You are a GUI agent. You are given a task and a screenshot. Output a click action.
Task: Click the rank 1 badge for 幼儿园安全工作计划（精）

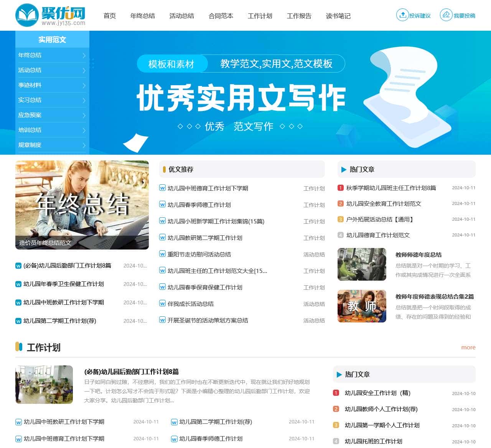click(336, 393)
